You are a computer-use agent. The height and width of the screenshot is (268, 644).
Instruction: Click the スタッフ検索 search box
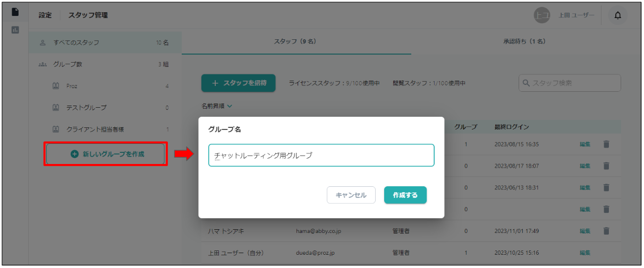coord(570,83)
